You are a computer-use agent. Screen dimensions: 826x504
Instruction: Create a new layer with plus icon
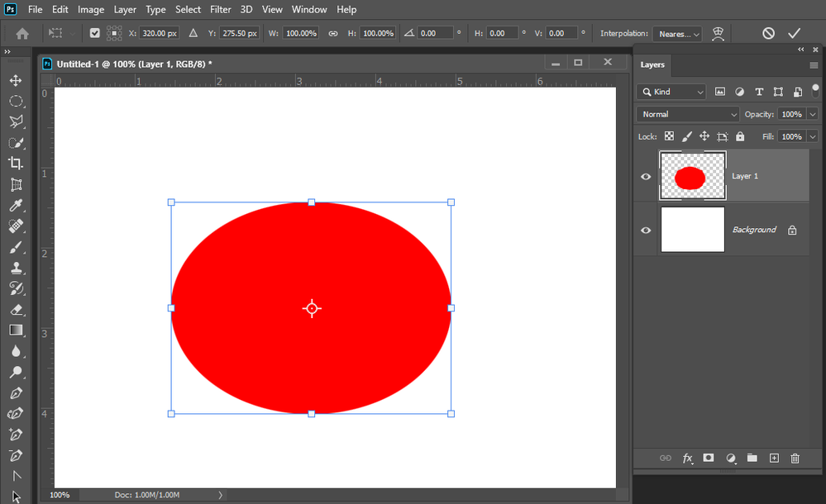pyautogui.click(x=774, y=458)
